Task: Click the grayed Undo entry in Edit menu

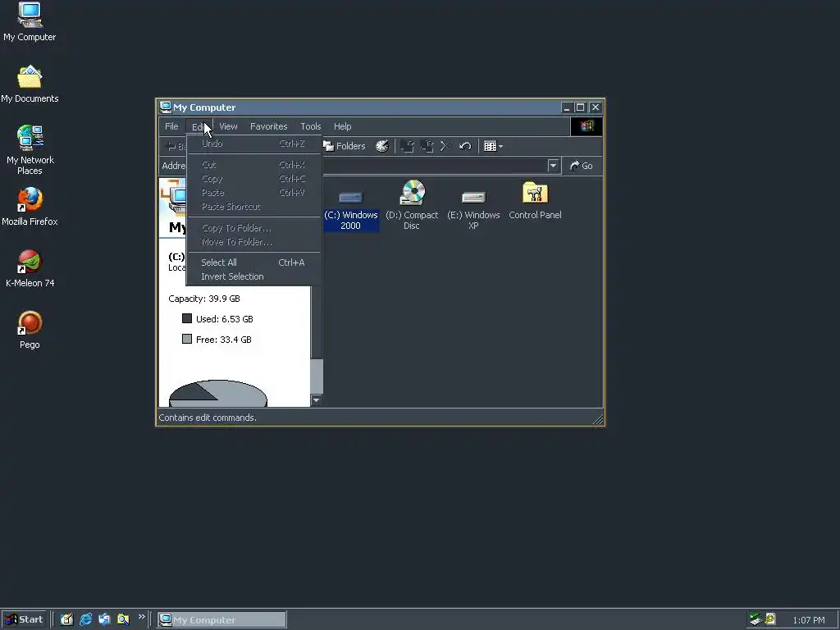Action: pyautogui.click(x=254, y=144)
